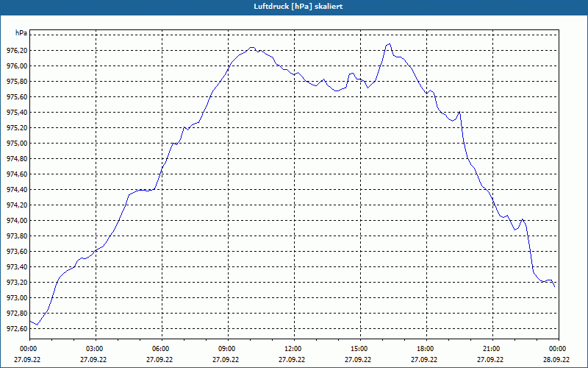Click the chart title "Luftdruck [hPa] skaliert"

(x=298, y=7)
